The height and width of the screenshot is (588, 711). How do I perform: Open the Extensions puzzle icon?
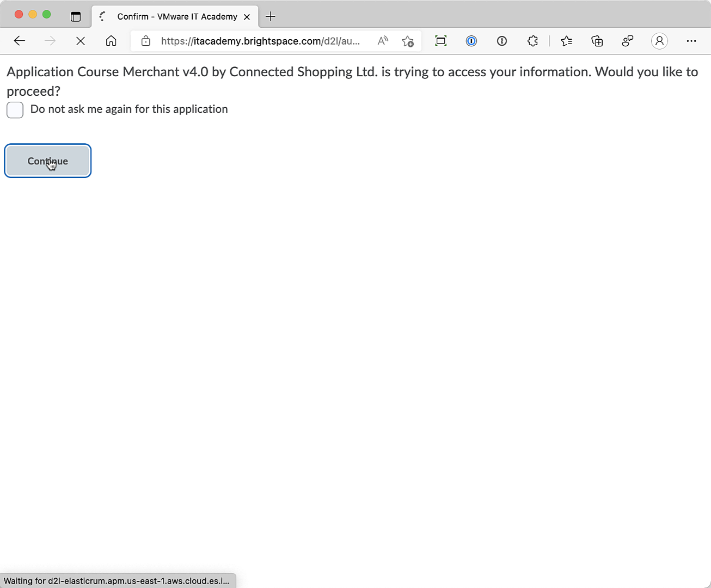[x=532, y=41]
